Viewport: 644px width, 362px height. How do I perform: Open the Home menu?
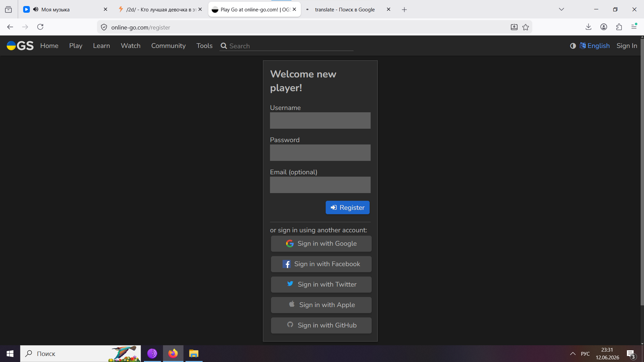(x=49, y=46)
